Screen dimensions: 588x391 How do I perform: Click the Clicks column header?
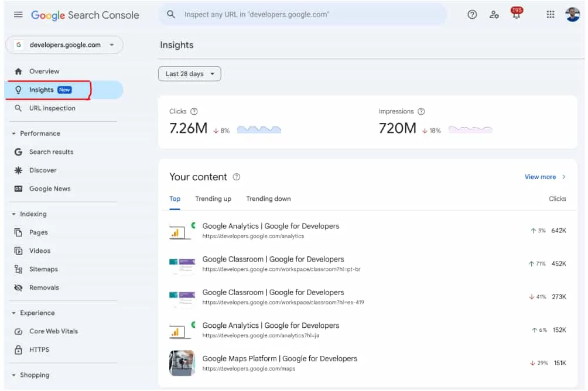click(557, 199)
